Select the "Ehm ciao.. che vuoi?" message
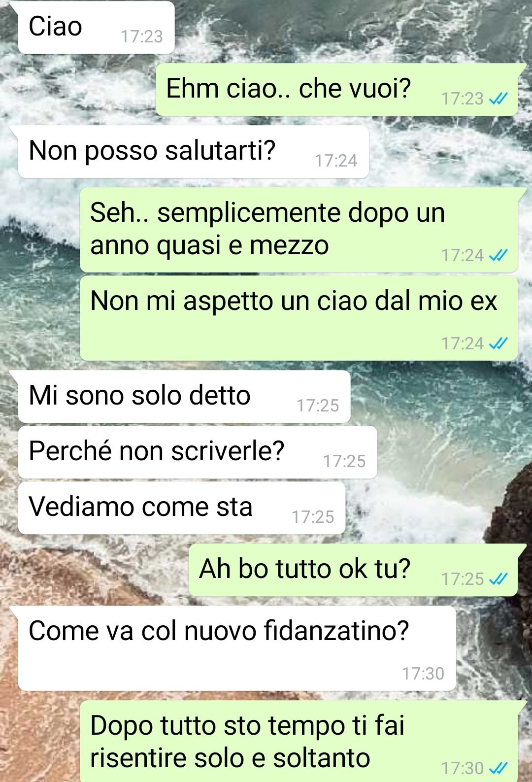Image resolution: width=532 pixels, height=782 pixels. tap(337, 90)
